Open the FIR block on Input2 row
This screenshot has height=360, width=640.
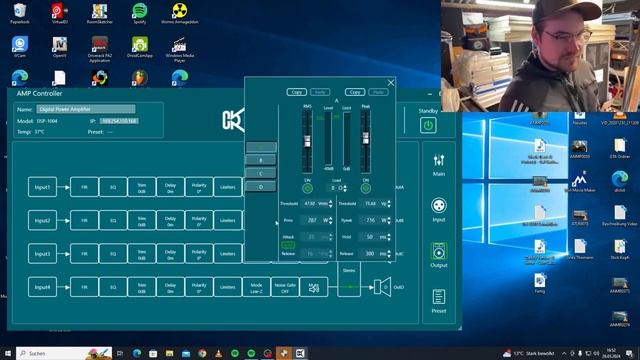(x=84, y=220)
